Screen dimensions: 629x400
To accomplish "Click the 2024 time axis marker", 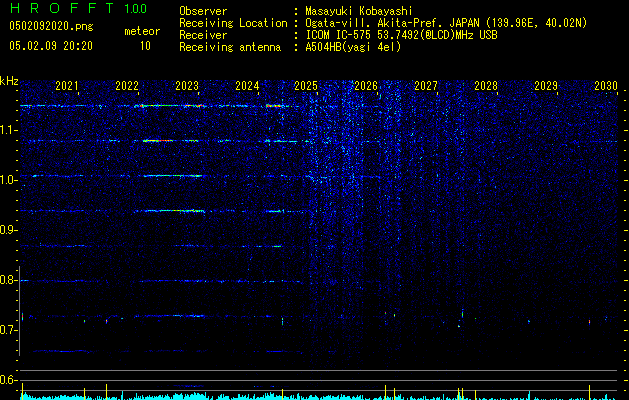I will pos(247,86).
